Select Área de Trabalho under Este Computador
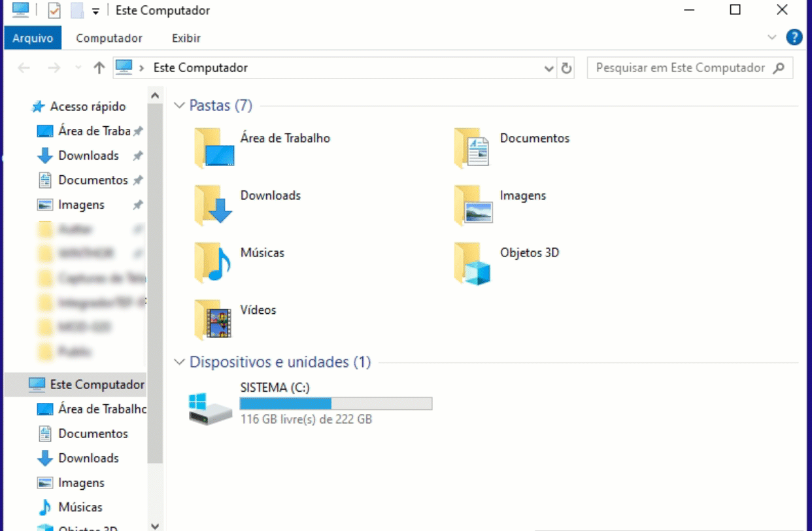 (102, 409)
